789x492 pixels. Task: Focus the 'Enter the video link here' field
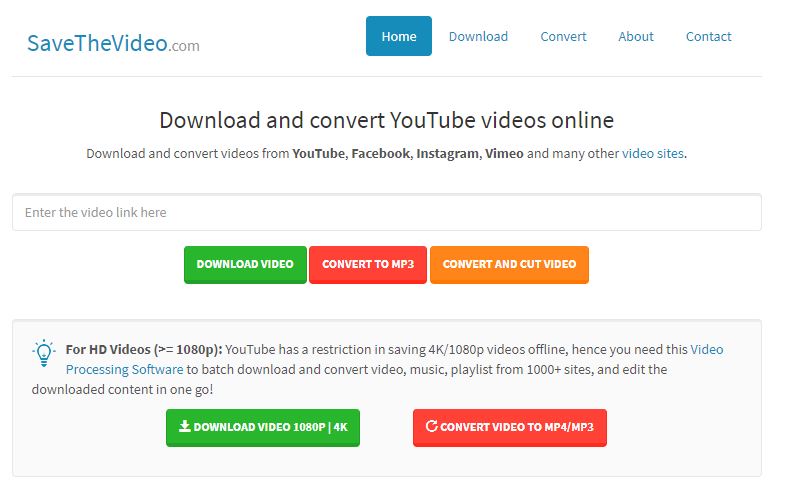tap(386, 212)
